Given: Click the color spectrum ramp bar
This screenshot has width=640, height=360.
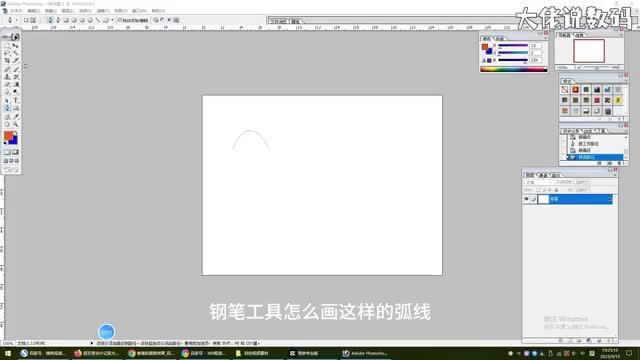Looking at the screenshot, I should 513,69.
